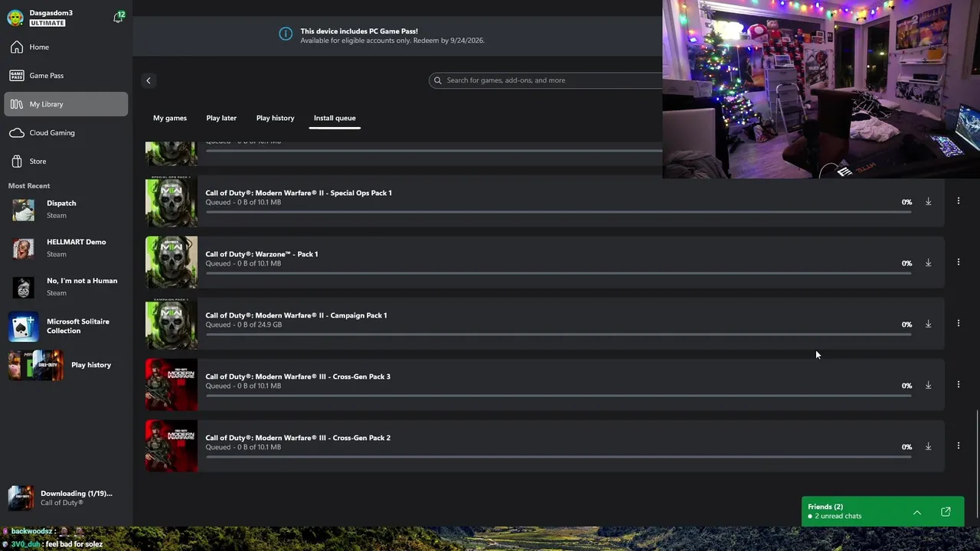
Task: Click Warzone Pack 1 title text
Action: (262, 254)
